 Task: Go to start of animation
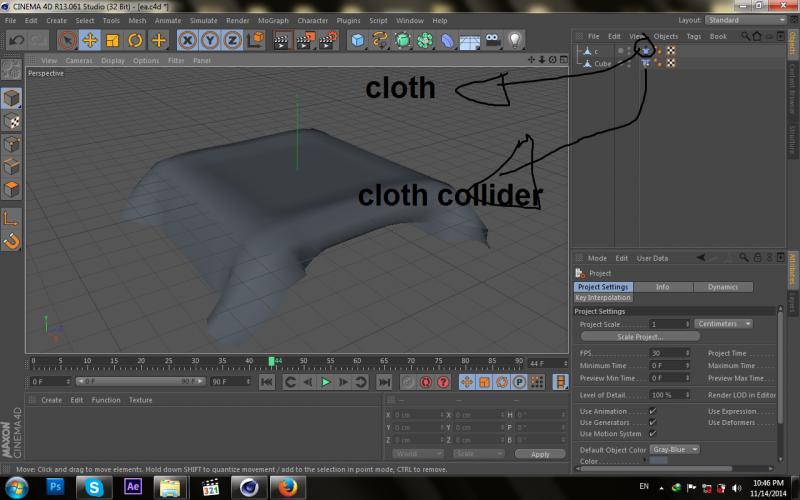coord(267,382)
